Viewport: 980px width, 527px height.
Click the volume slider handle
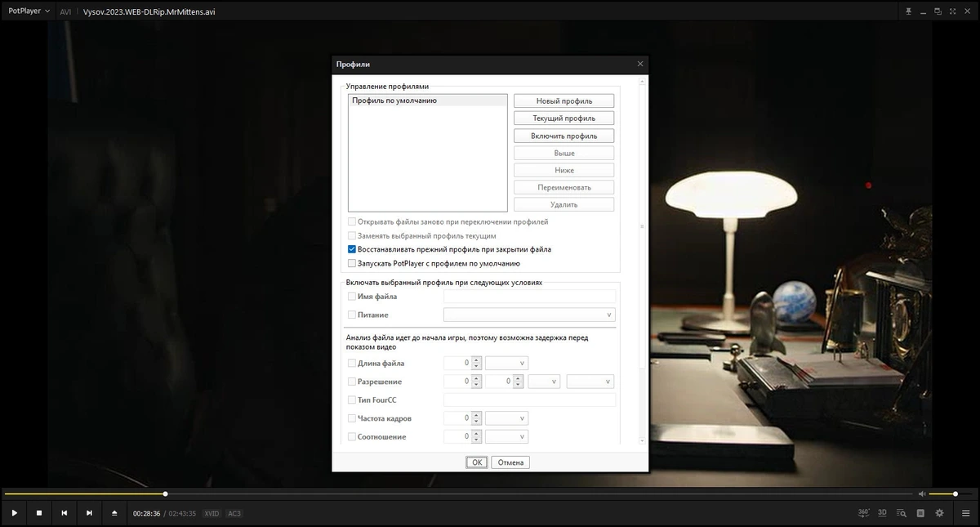coord(955,494)
